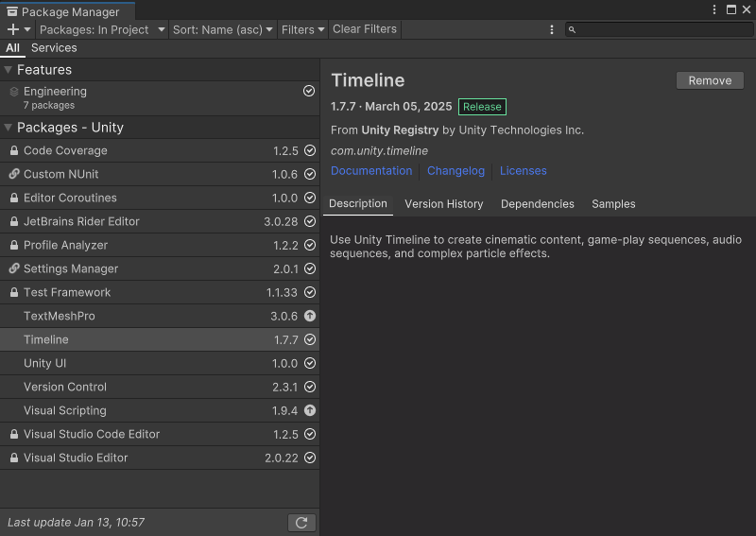Click the add package plus icon
756x536 pixels.
[13, 29]
